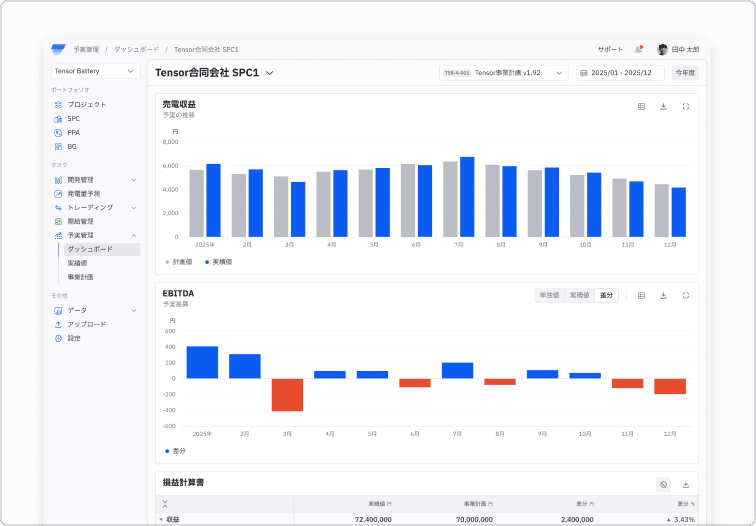Click the アップロード upload icon in sidebar
This screenshot has height=526, width=756.
[59, 324]
